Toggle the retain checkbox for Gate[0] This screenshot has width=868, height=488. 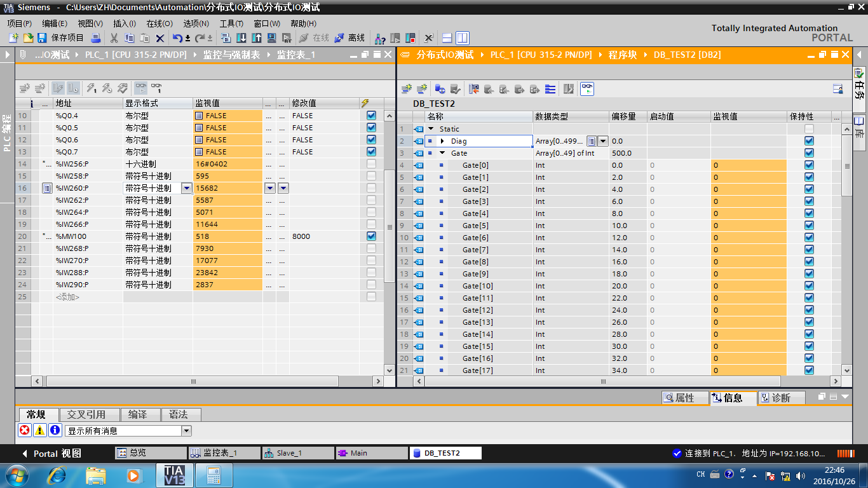coord(809,165)
